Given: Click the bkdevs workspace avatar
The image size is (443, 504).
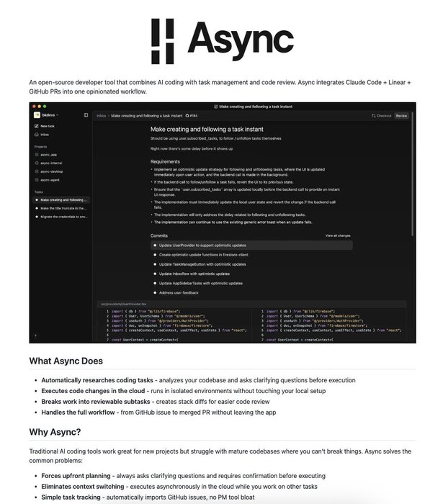Looking at the screenshot, I should 37,115.
